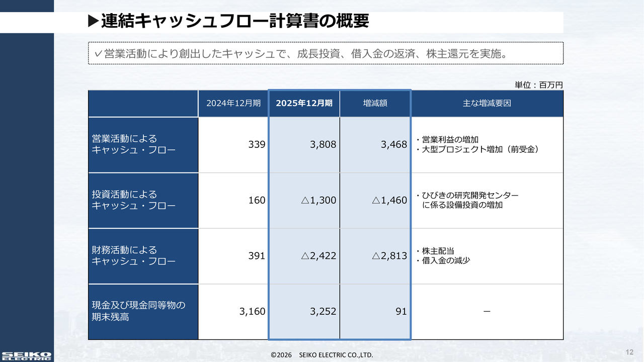The width and height of the screenshot is (644, 362).
Task: Click the 3,808 operating cash flow value
Action: [x=323, y=145]
